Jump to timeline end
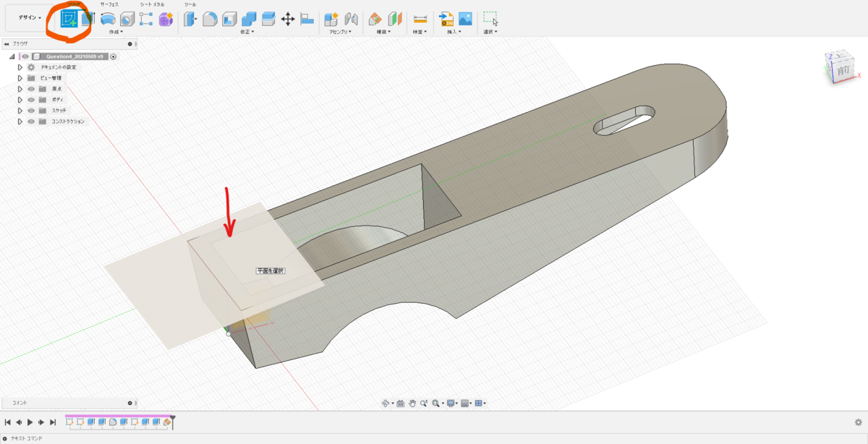868x444 pixels. (52, 422)
